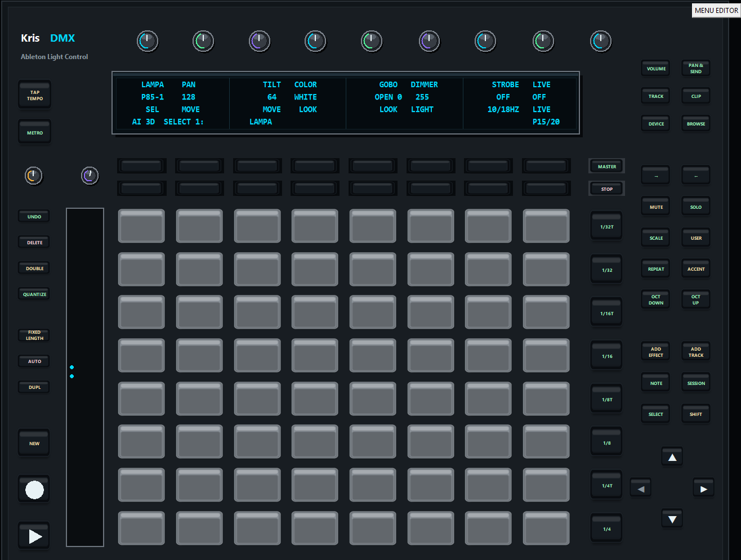Switch to PAN & SEND mode
Viewport: 741px width, 560px height.
point(696,69)
